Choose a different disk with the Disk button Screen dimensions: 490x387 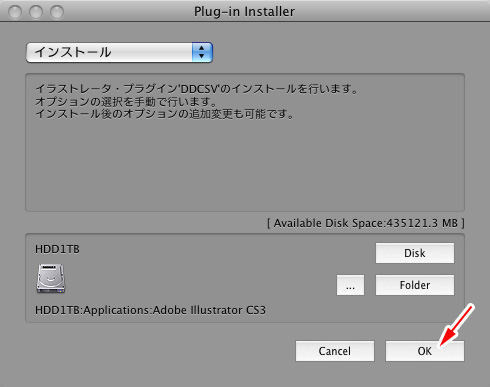415,253
